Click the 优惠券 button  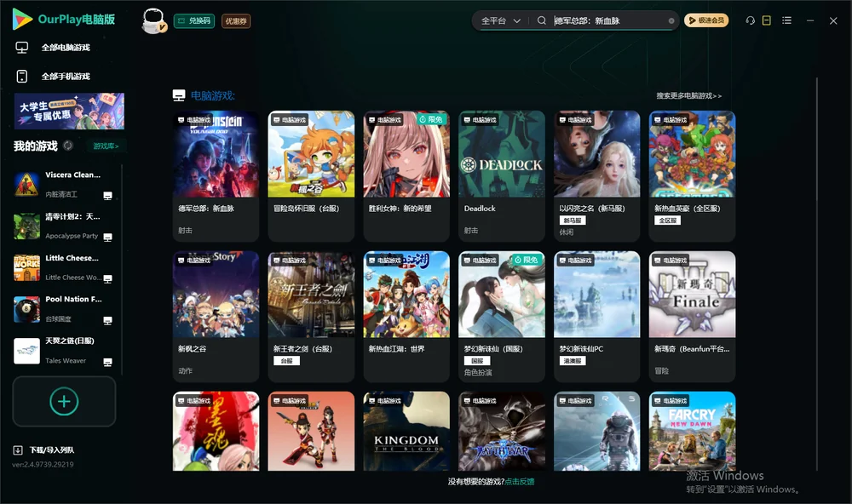(x=236, y=21)
